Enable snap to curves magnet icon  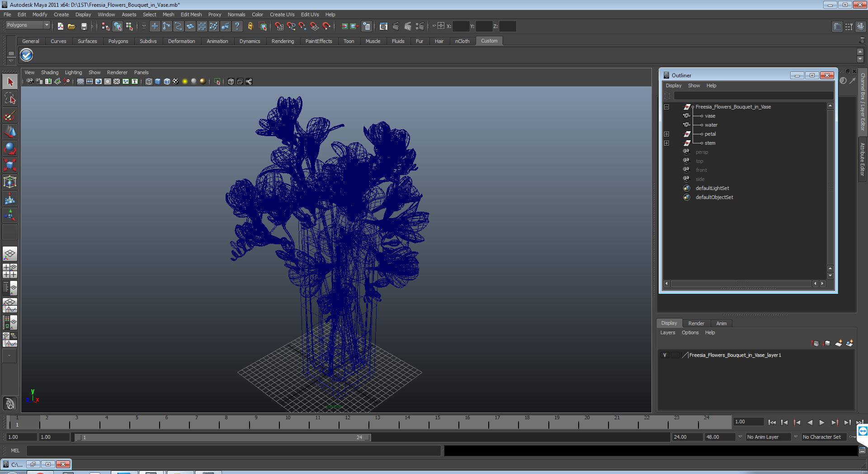coord(291,26)
